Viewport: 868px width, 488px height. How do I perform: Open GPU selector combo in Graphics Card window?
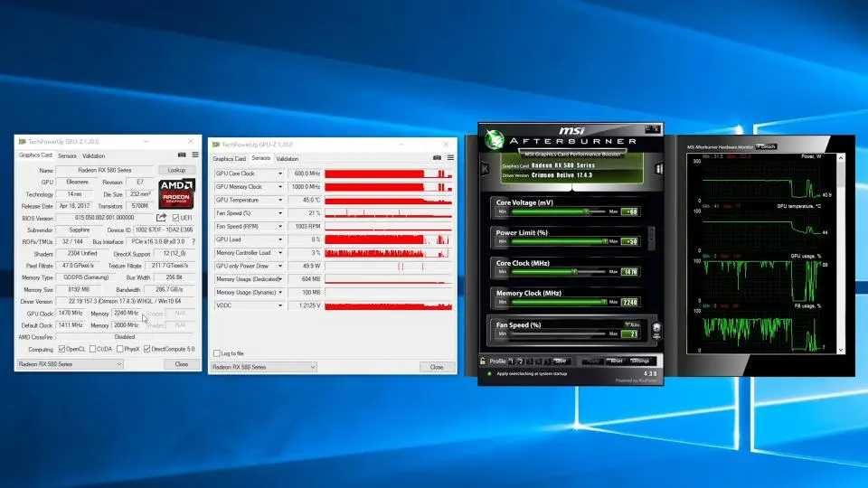(x=70, y=364)
